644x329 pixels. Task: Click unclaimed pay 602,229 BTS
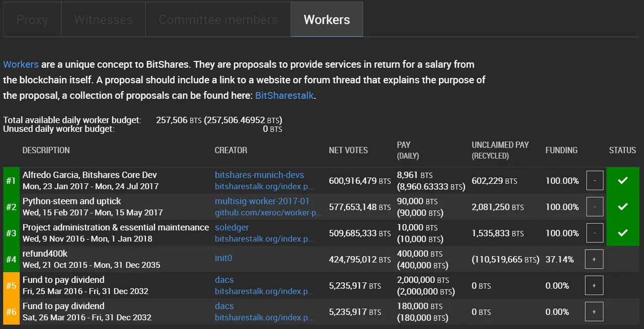[x=495, y=181]
